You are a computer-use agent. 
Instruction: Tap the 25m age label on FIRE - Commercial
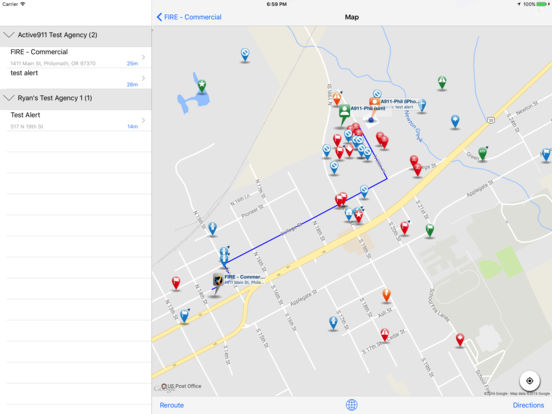(132, 63)
